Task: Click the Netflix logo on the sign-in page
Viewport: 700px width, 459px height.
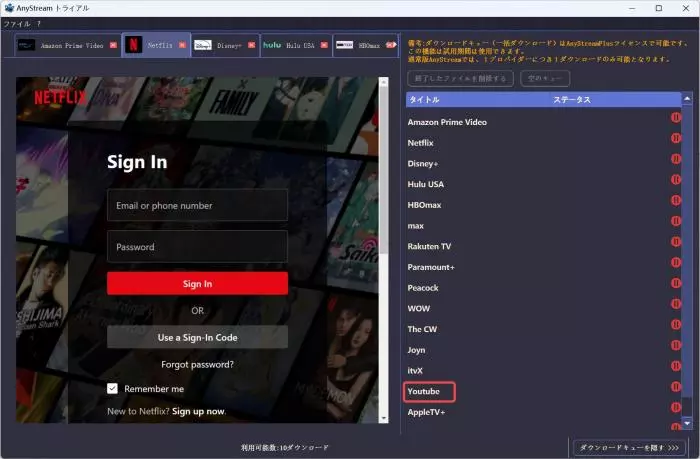Action: tap(60, 97)
